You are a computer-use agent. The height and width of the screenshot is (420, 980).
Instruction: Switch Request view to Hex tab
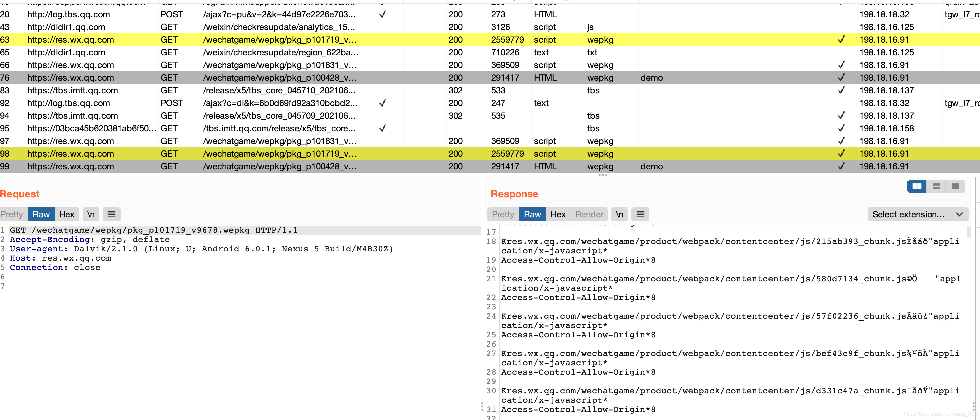(x=67, y=215)
